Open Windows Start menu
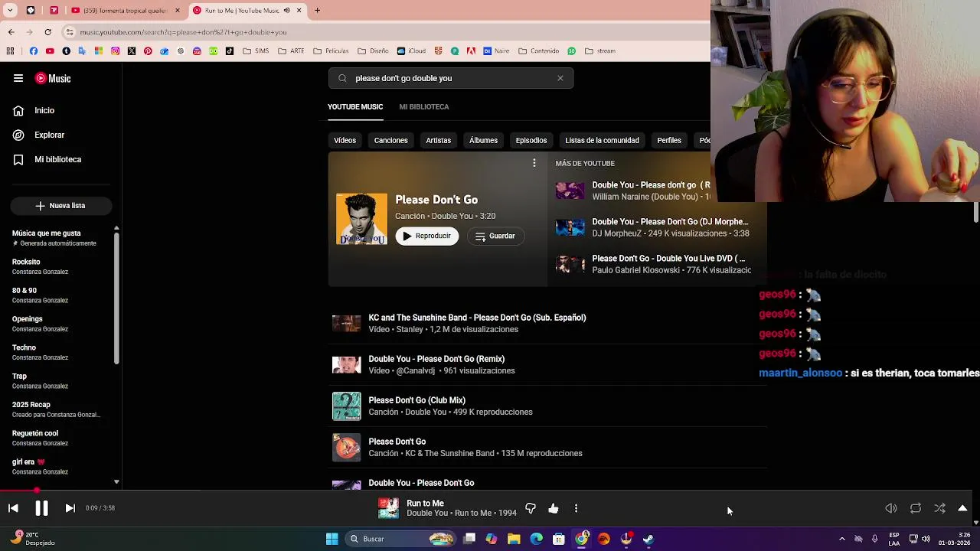Image resolution: width=980 pixels, height=551 pixels. click(332, 539)
